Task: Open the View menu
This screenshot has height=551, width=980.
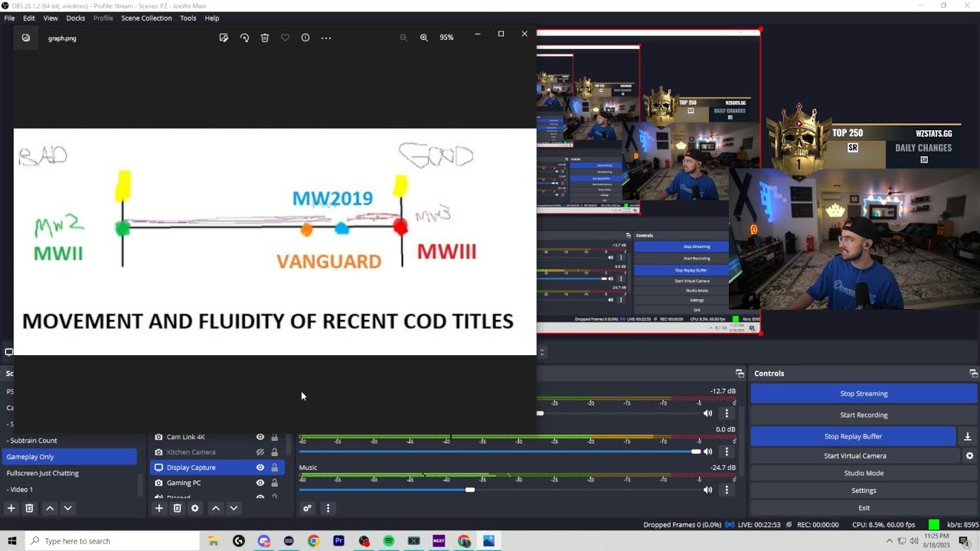Action: coord(51,18)
